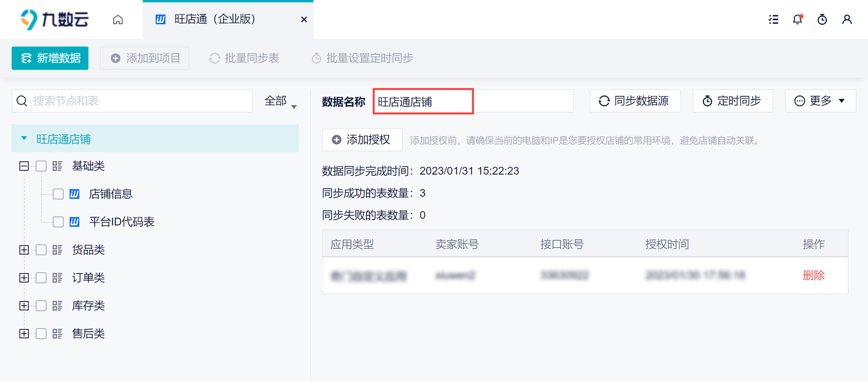Click the 订单类 folder icon
This screenshot has width=868, height=381.
click(57, 278)
